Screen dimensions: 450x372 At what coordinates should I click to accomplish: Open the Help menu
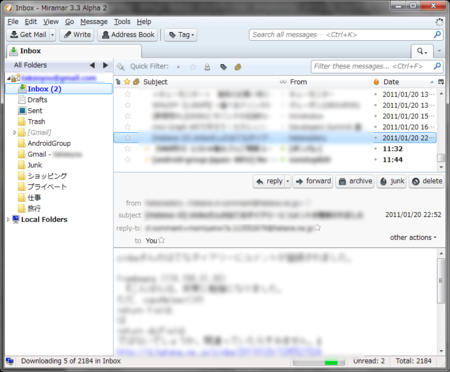click(144, 22)
